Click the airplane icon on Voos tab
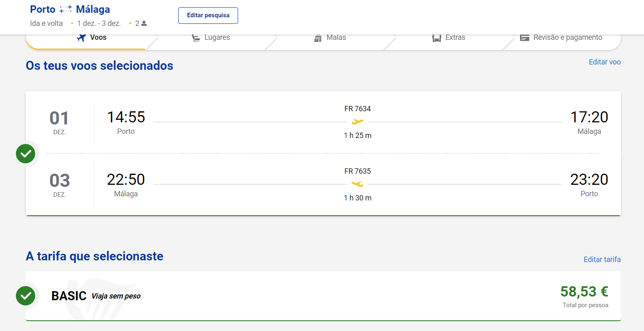Image resolution: width=644 pixels, height=331 pixels. (x=81, y=38)
